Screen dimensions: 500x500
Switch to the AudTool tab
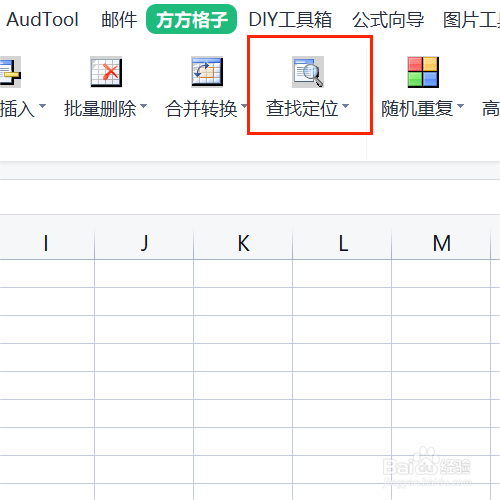pyautogui.click(x=42, y=19)
